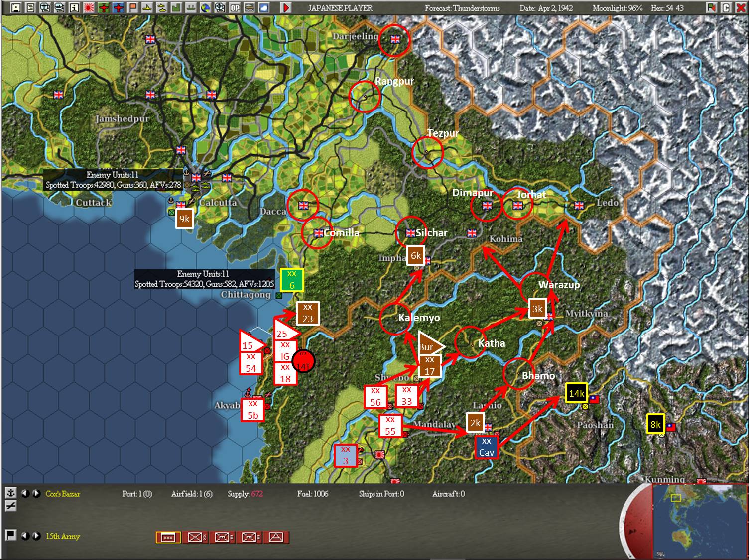Select the red plane on green icon
This screenshot has width=749, height=560.
tap(104, 8)
